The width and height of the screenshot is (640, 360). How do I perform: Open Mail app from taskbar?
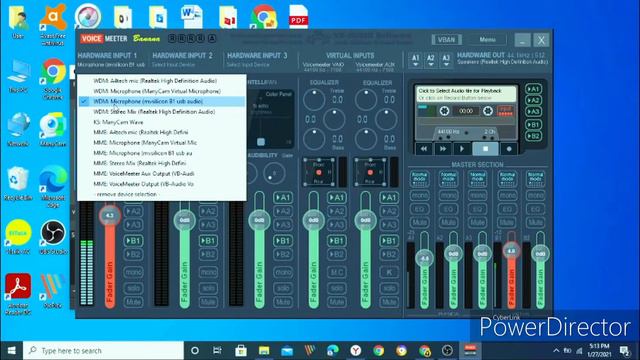click(287, 351)
